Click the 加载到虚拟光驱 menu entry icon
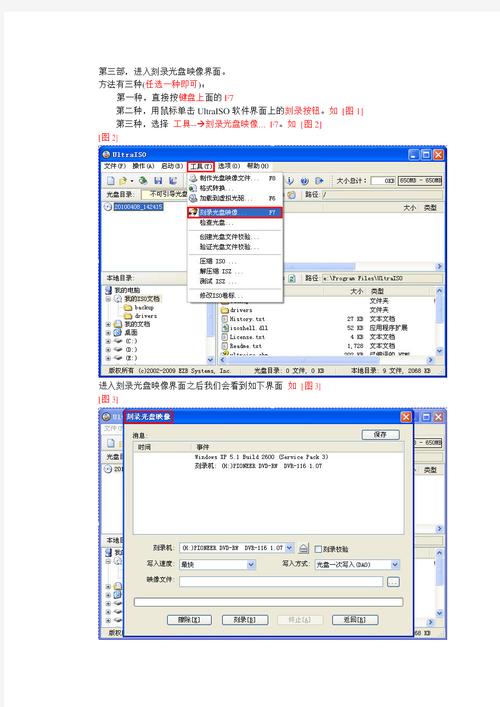The width and height of the screenshot is (500, 707). [x=193, y=198]
